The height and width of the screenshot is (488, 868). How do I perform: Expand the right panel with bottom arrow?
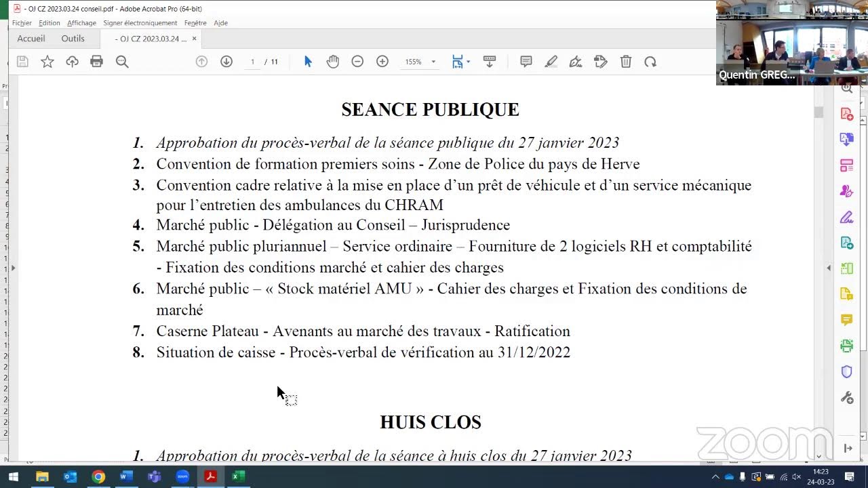pos(848,448)
